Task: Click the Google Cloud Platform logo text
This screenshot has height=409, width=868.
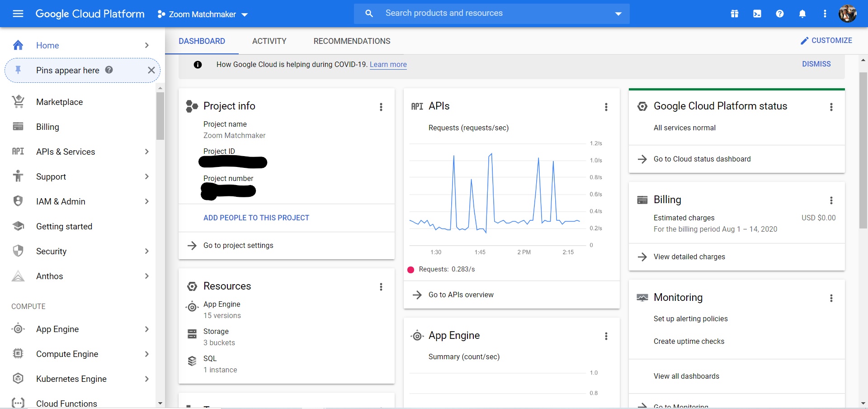Action: [x=90, y=14]
